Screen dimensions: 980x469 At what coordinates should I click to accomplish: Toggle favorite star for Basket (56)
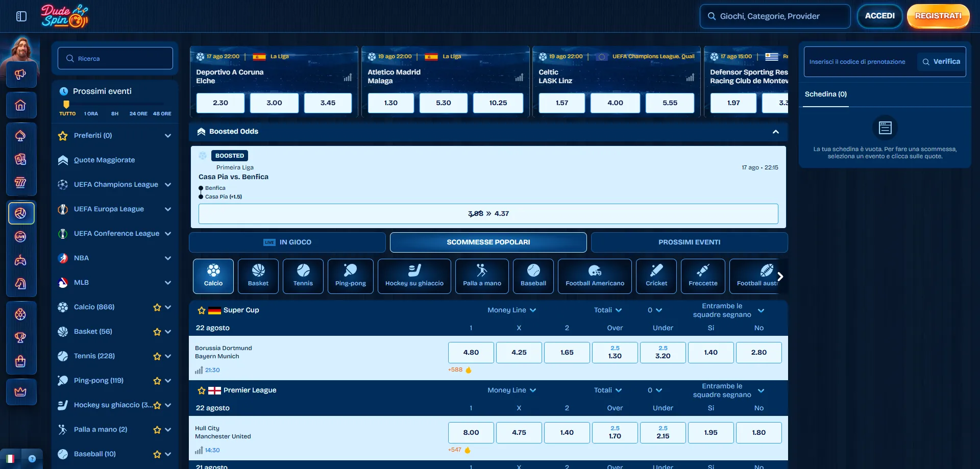coord(157,332)
